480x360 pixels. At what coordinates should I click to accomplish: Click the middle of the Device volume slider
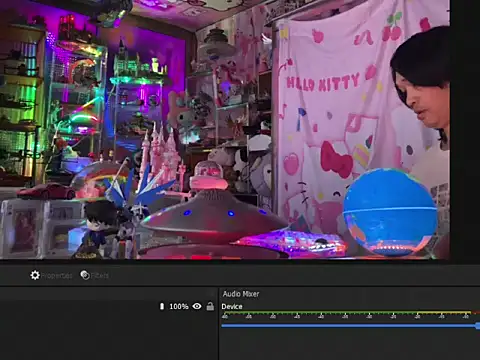pyautogui.click(x=350, y=326)
